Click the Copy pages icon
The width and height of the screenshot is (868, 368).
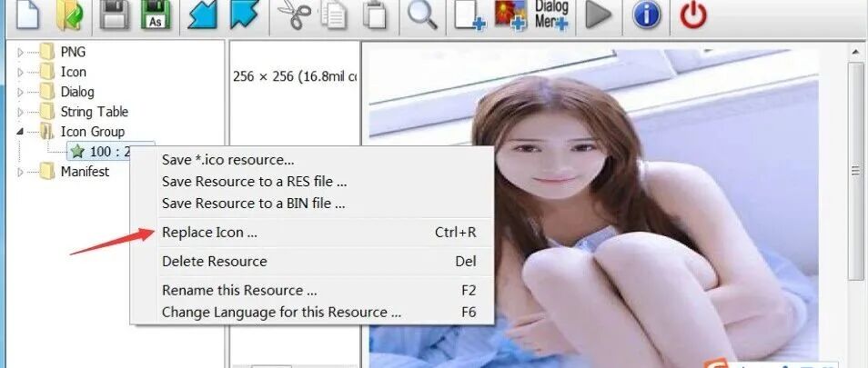pyautogui.click(x=333, y=15)
